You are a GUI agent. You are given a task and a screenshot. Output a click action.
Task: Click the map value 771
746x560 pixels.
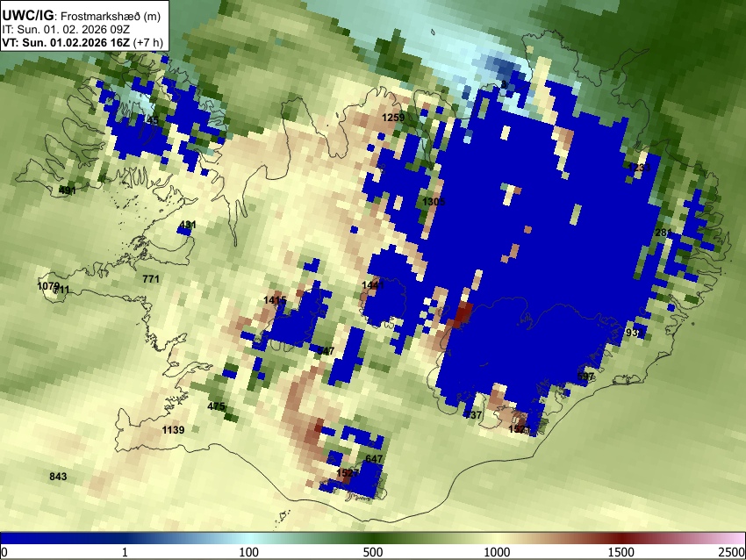pyautogui.click(x=151, y=279)
